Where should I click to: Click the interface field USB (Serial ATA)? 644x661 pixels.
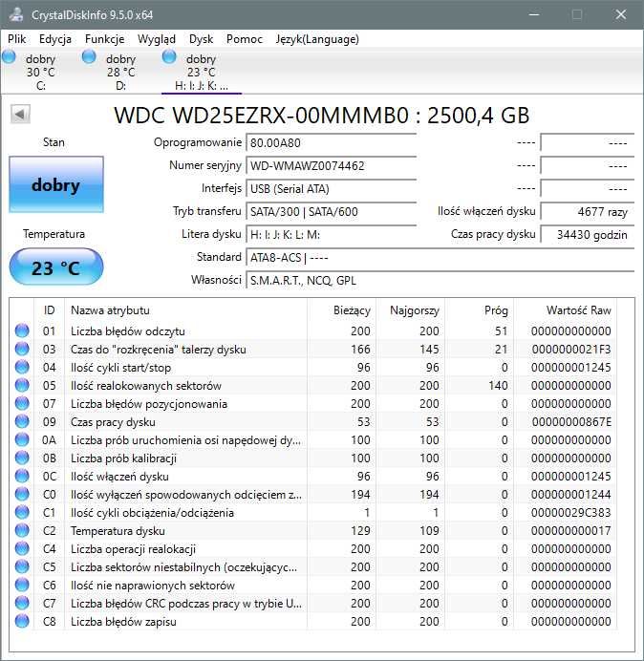[x=331, y=188]
